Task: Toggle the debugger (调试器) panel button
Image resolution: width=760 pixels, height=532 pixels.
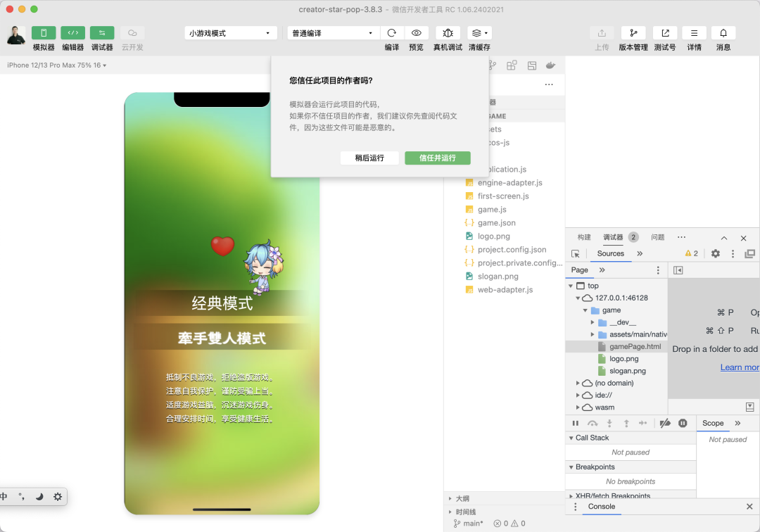Action: pos(102,33)
